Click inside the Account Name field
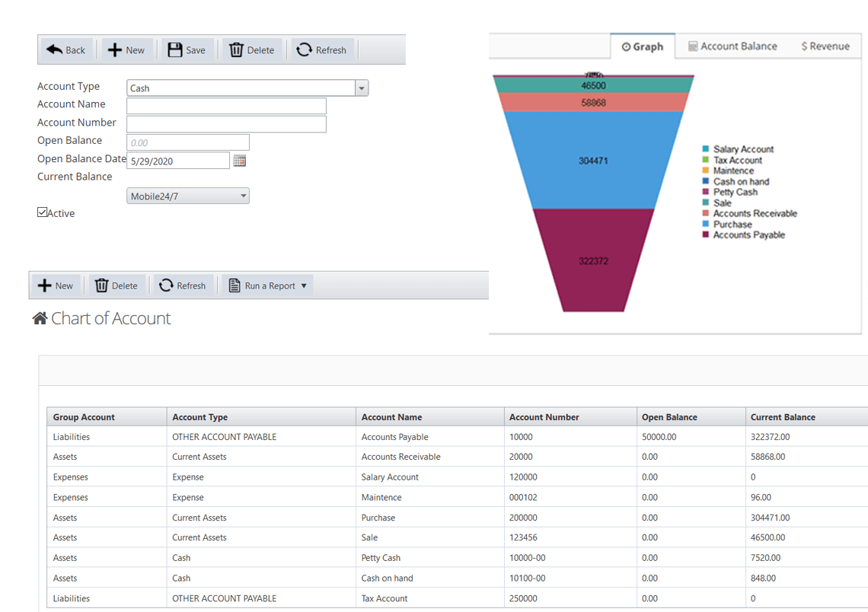The width and height of the screenshot is (868, 612). 225,105
